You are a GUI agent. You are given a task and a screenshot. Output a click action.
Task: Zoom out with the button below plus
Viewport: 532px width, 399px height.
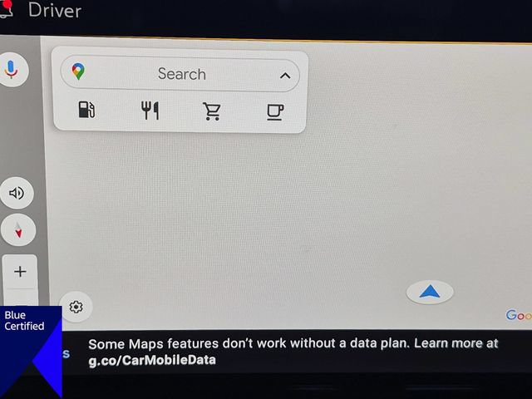coord(20,298)
